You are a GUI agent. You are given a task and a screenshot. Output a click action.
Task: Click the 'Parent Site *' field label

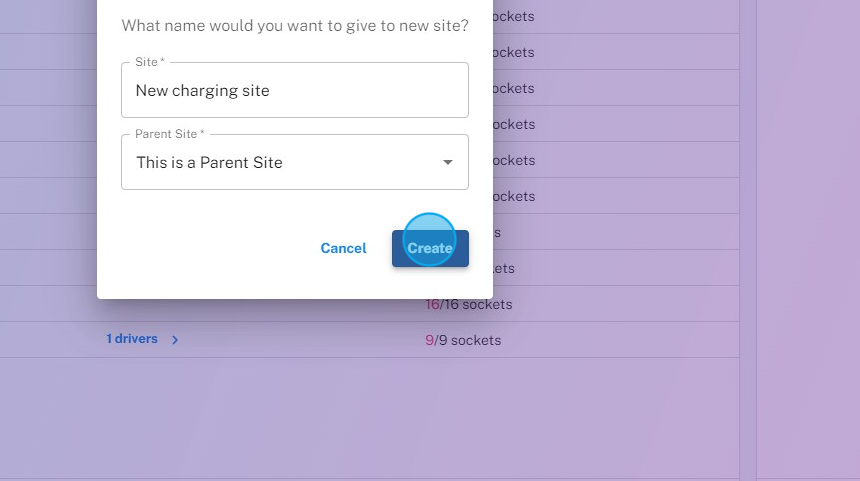pyautogui.click(x=170, y=134)
